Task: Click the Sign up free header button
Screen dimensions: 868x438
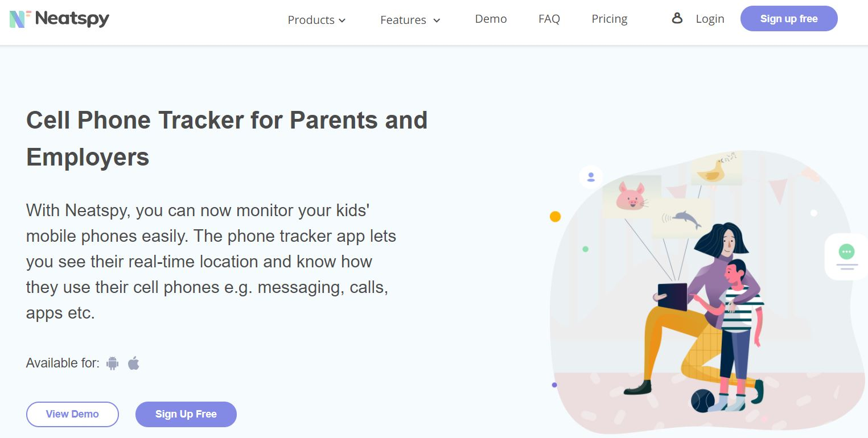Action: (x=788, y=18)
